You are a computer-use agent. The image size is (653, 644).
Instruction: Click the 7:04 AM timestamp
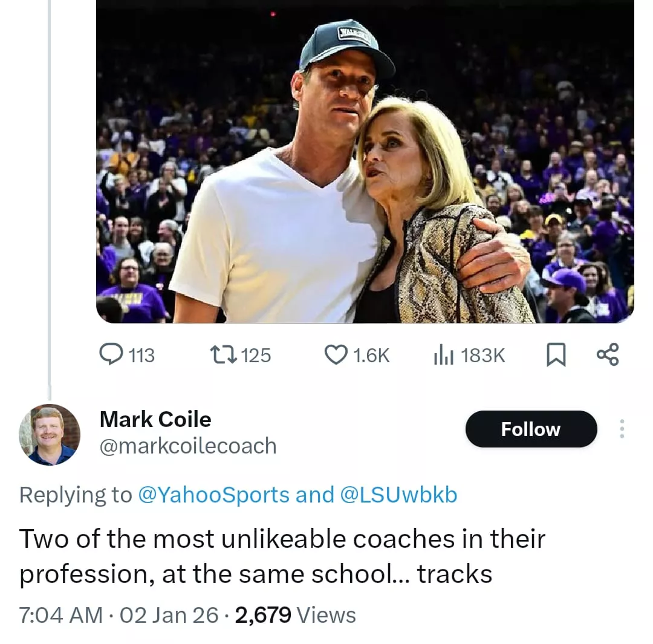(60, 615)
